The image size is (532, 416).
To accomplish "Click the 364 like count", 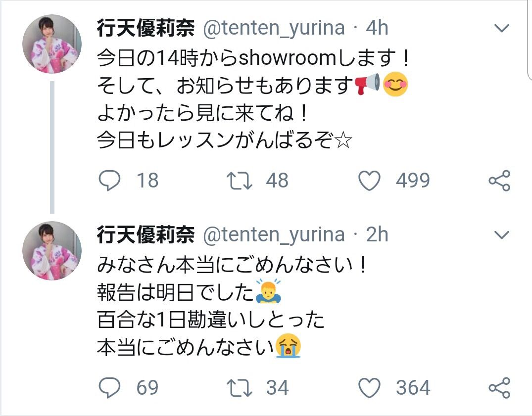I will (x=413, y=388).
